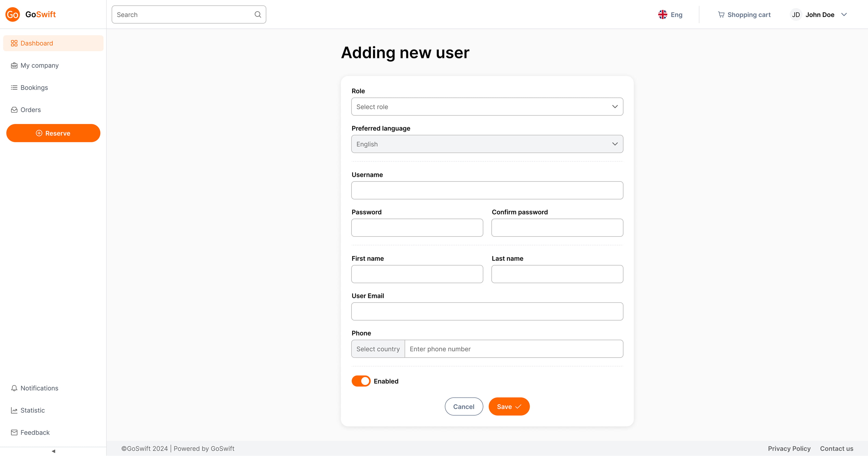Click the Cancel button
Screen dimensions: 868x456
point(464,407)
